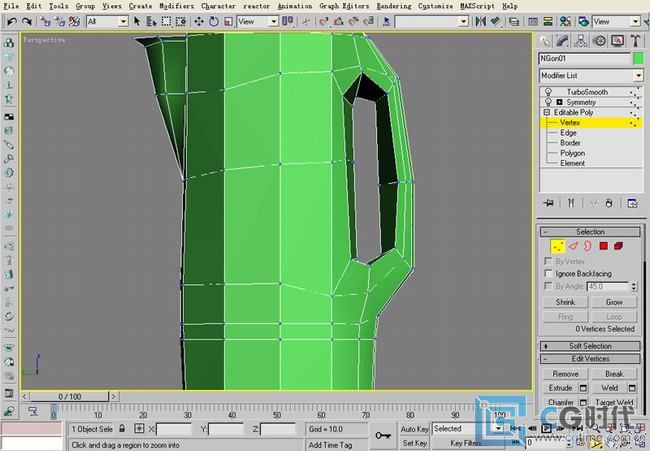Select the Polygon sub-object level in stack
The height and width of the screenshot is (451, 650).
pyautogui.click(x=572, y=153)
